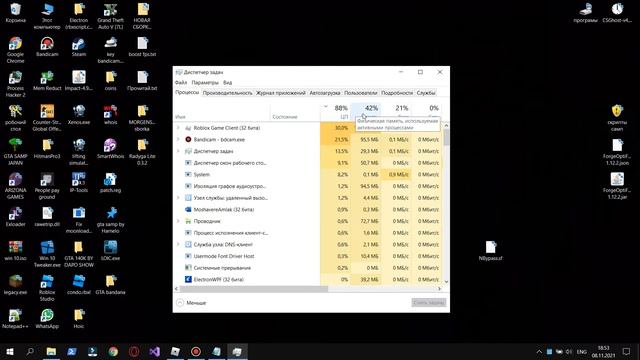Switch to the Автозагрузка tab
Viewport: 640px width, 360px height.
325,93
